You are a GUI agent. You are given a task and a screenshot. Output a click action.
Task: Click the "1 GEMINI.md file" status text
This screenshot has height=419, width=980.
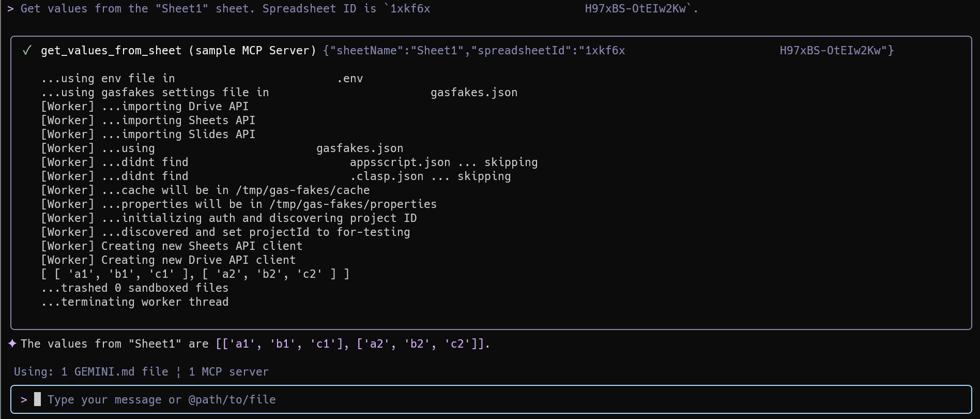click(114, 371)
